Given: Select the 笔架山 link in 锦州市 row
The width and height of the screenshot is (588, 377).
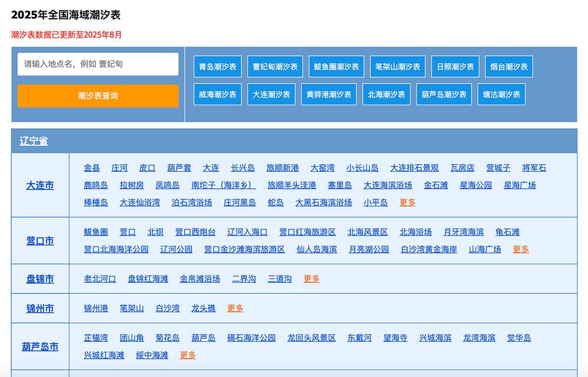Looking at the screenshot, I should tap(132, 308).
